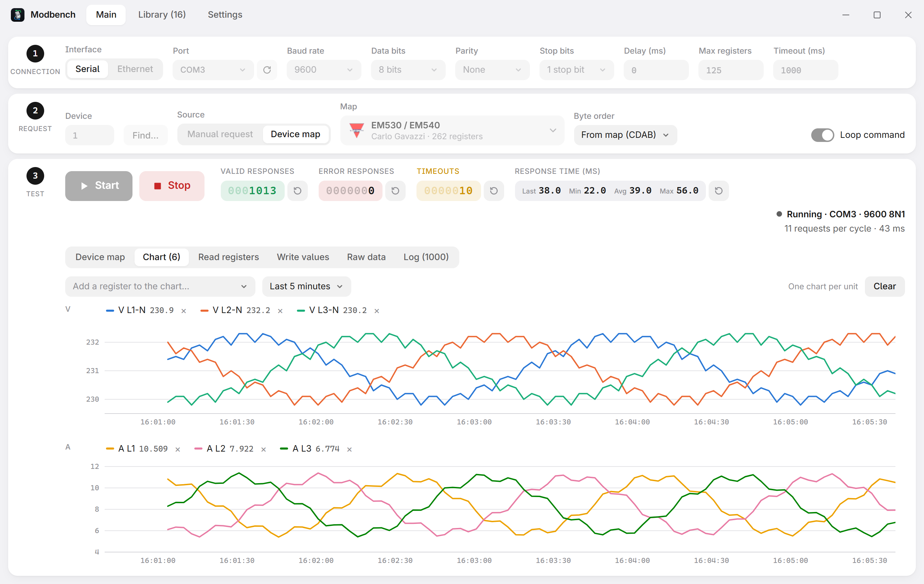The image size is (924, 584).
Task: Click the Modbench app logo icon
Action: click(18, 15)
